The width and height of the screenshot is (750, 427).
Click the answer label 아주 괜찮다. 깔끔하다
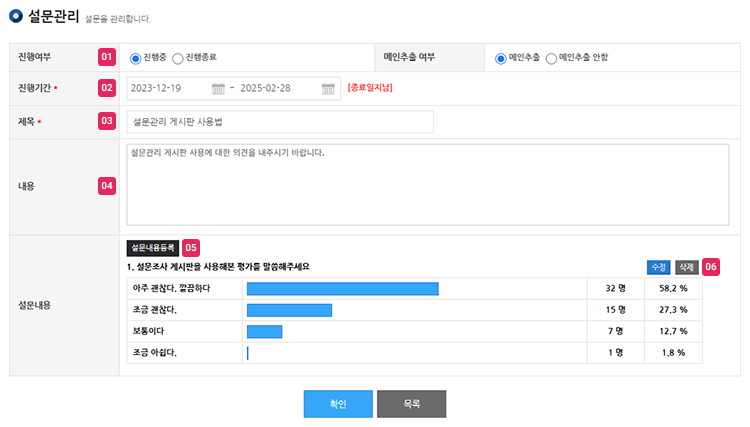(x=171, y=288)
